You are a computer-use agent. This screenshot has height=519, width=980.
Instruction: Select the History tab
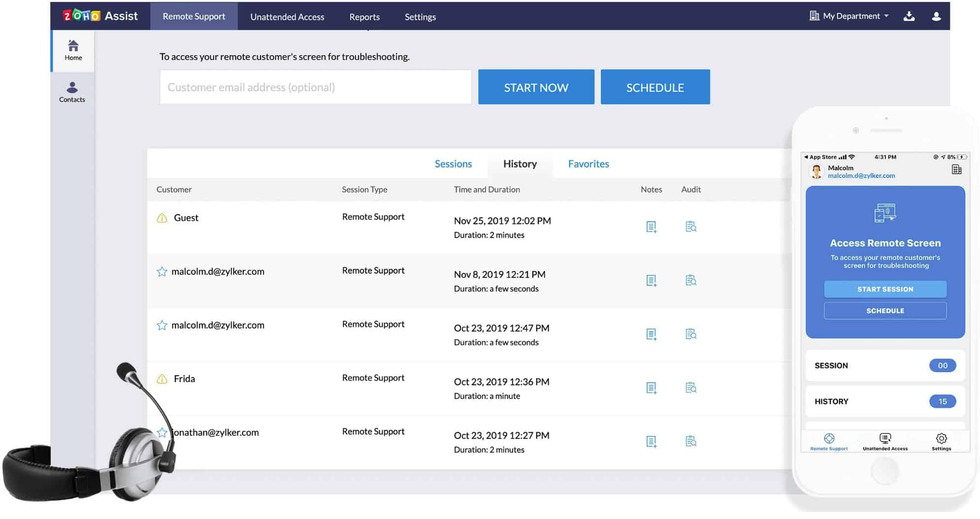(x=520, y=164)
